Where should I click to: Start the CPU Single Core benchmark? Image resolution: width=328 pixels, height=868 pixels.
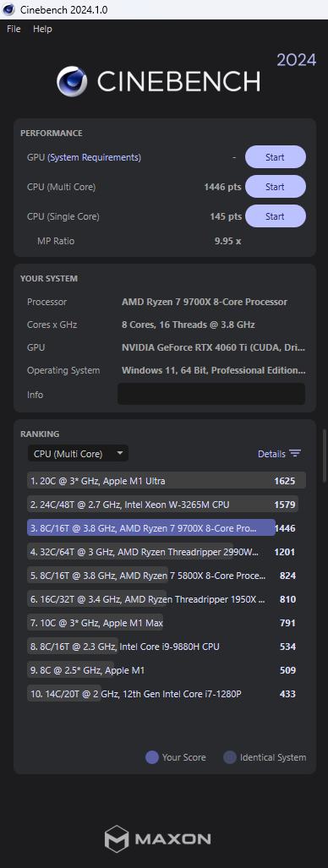coord(276,216)
